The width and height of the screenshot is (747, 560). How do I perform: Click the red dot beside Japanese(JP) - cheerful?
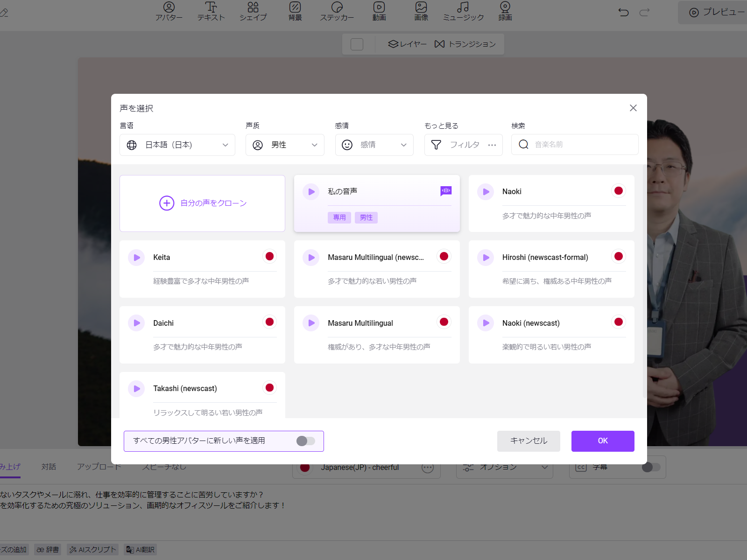[x=305, y=467]
